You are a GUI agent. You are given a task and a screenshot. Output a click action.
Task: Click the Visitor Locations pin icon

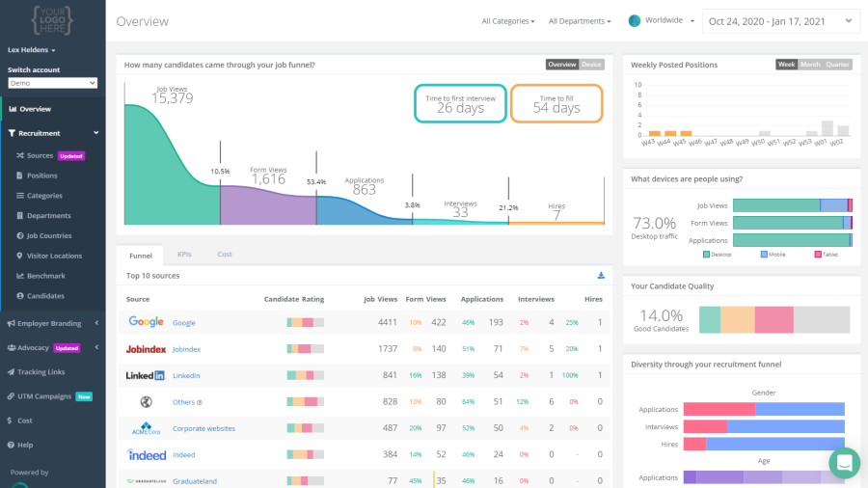(20, 256)
